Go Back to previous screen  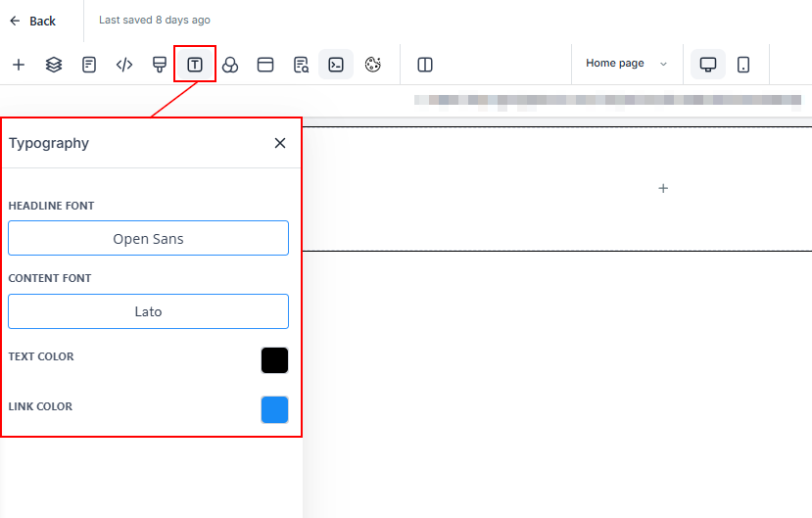click(x=32, y=21)
